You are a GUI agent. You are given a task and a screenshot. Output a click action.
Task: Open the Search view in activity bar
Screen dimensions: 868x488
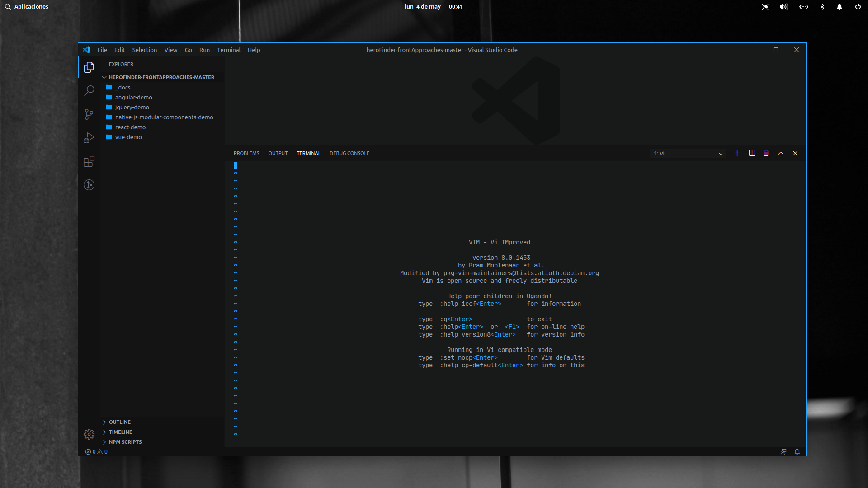click(x=89, y=91)
